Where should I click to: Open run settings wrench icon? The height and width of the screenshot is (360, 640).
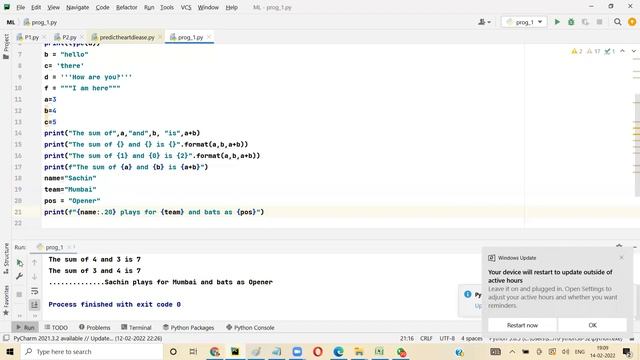point(20,276)
